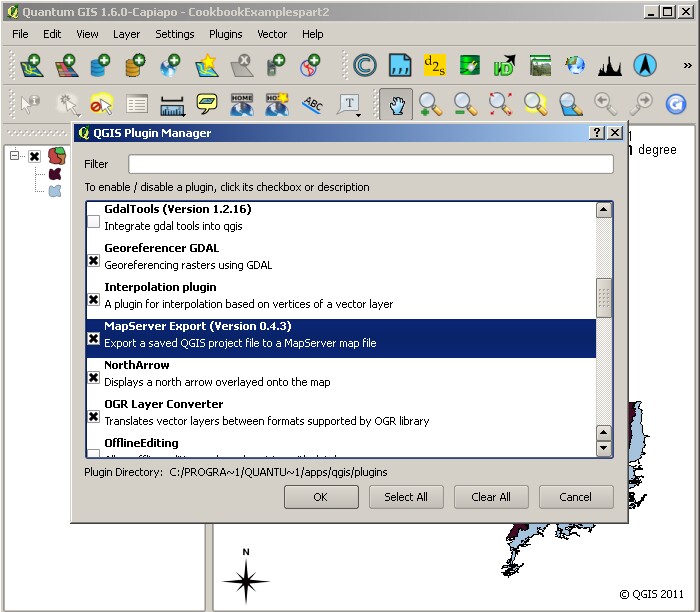The width and height of the screenshot is (700, 612).
Task: Click the Copyright Label plugin icon
Action: tap(365, 66)
